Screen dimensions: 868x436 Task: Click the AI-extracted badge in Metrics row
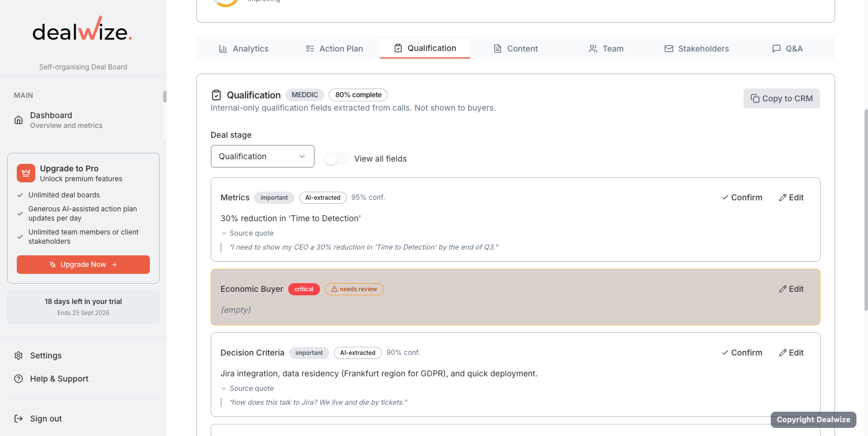coord(323,197)
